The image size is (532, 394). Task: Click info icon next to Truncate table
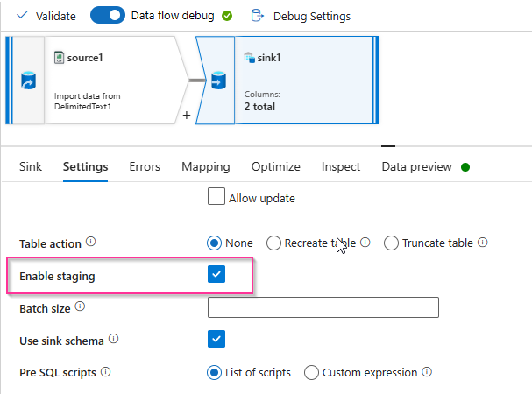(x=483, y=243)
